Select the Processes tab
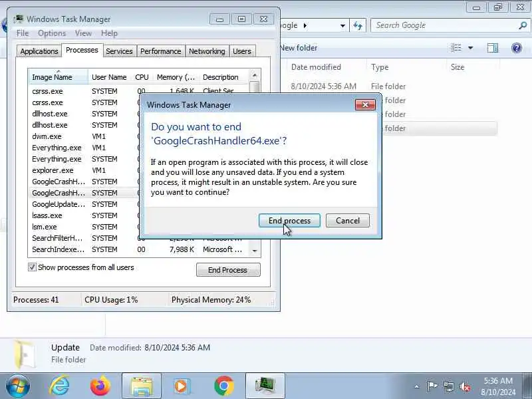The width and height of the screenshot is (532, 399). (x=82, y=50)
